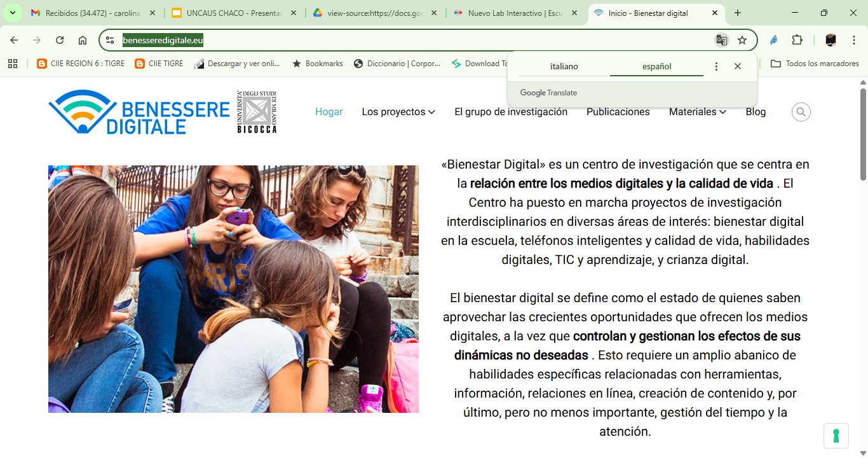Open the Chrome profile avatar
This screenshot has height=458, width=868.
[831, 39]
